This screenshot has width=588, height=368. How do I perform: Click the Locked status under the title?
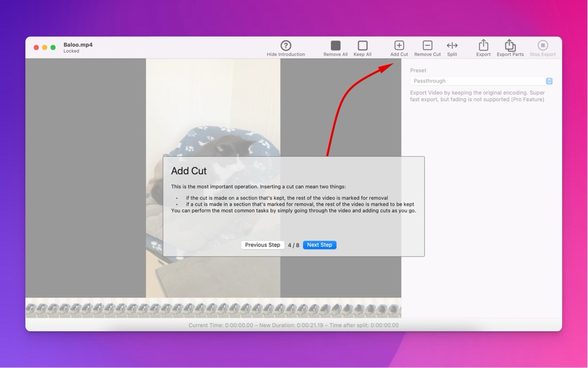coord(71,51)
